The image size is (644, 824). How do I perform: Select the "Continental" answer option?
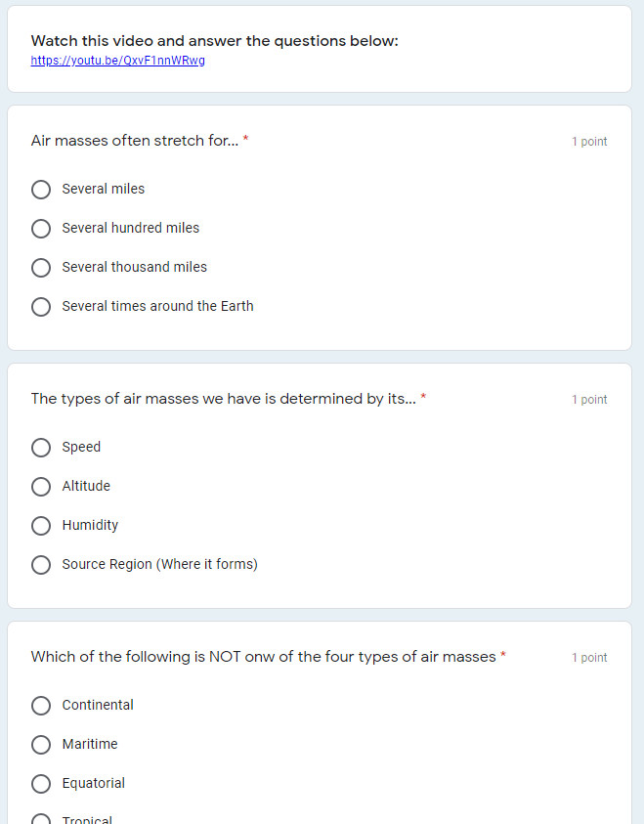click(x=41, y=705)
